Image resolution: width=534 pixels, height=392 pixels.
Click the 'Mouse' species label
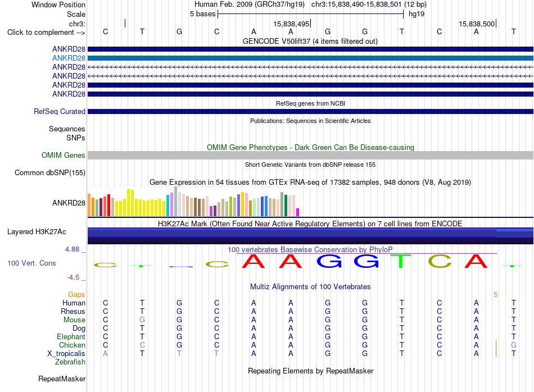point(74,320)
